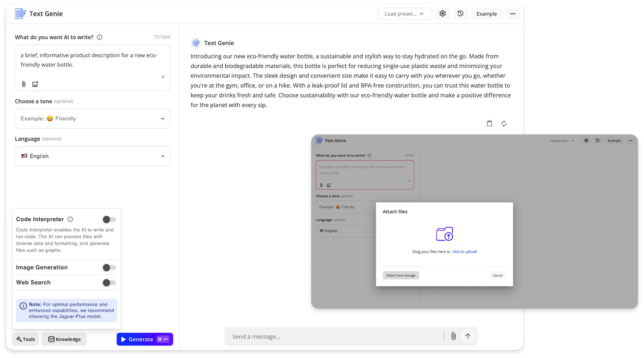The height and width of the screenshot is (358, 644).
Task: Click the Code Interpreter info icon
Action: [x=70, y=219]
